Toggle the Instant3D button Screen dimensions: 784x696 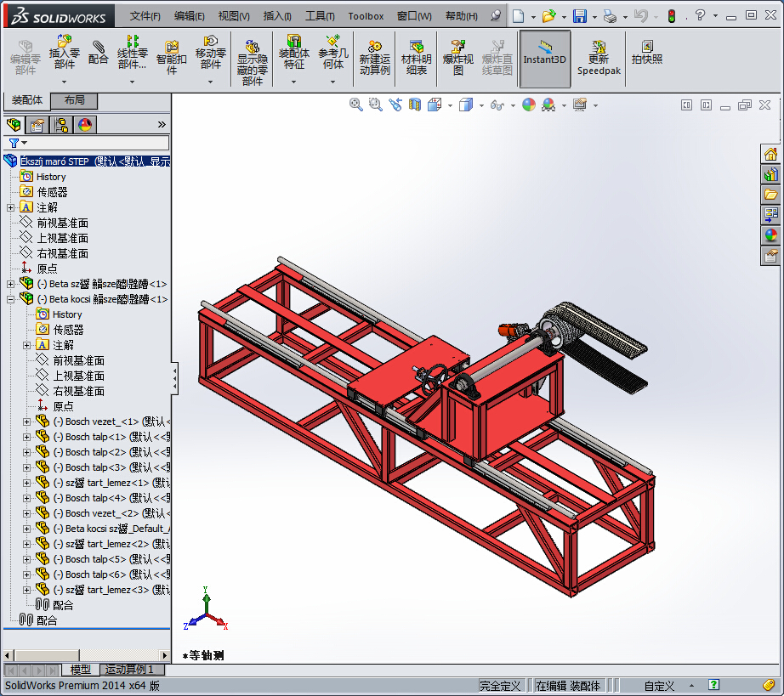[x=545, y=59]
